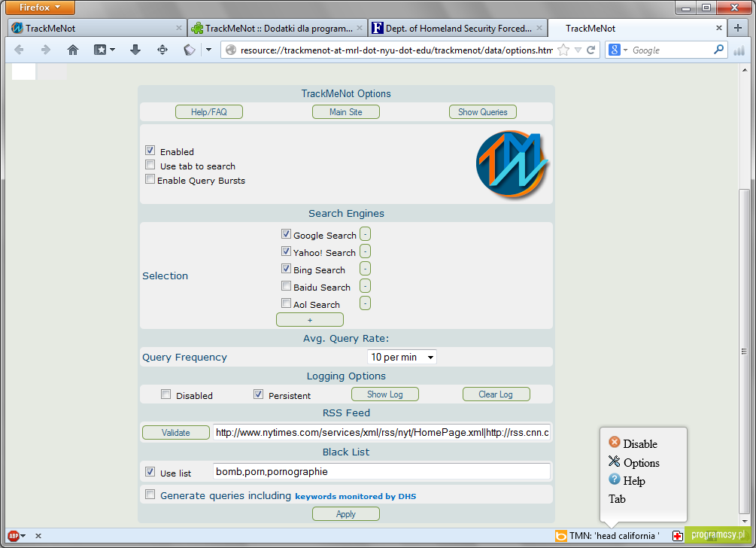756x548 pixels.
Task: Expand the Adblock Plus dropdown arrow
Action: pos(23,535)
